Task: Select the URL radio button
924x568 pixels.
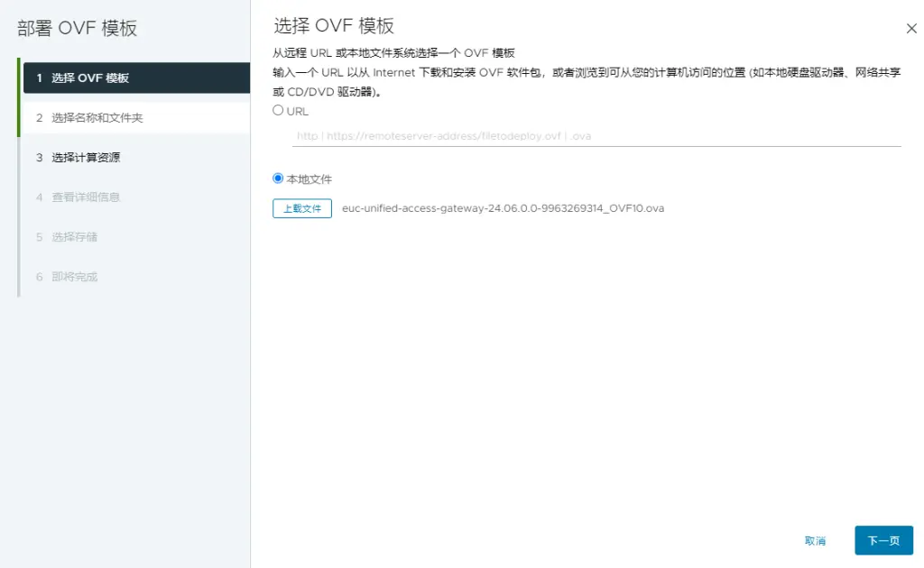Action: click(278, 111)
